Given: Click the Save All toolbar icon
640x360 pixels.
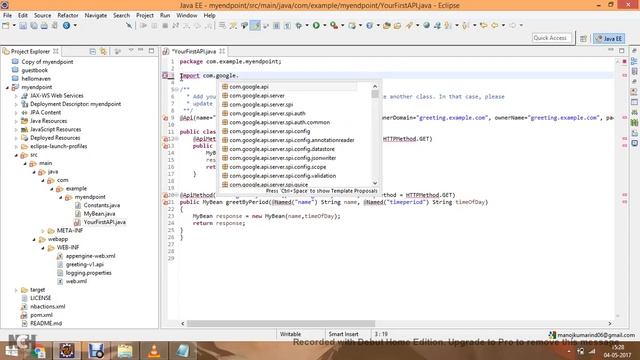Looking at the screenshot, I should point(34,25).
